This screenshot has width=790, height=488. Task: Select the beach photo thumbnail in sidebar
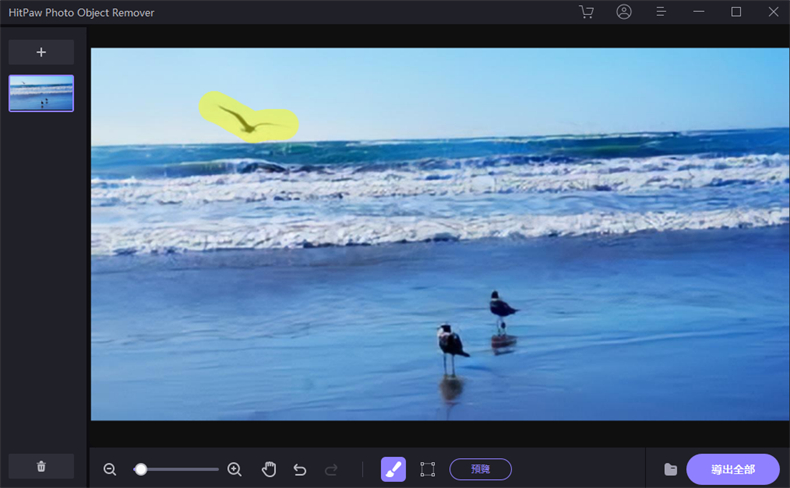[41, 93]
